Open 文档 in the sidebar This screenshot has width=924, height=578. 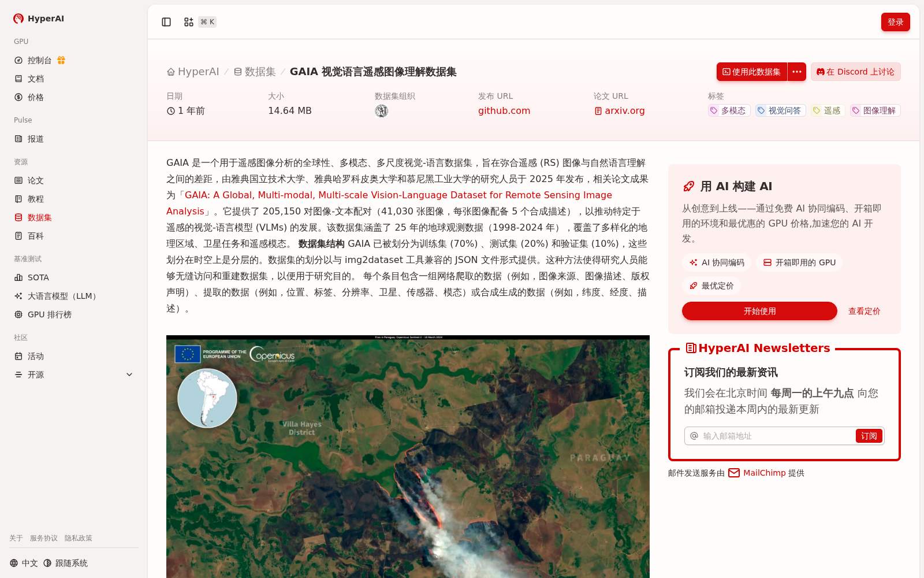pos(73,79)
